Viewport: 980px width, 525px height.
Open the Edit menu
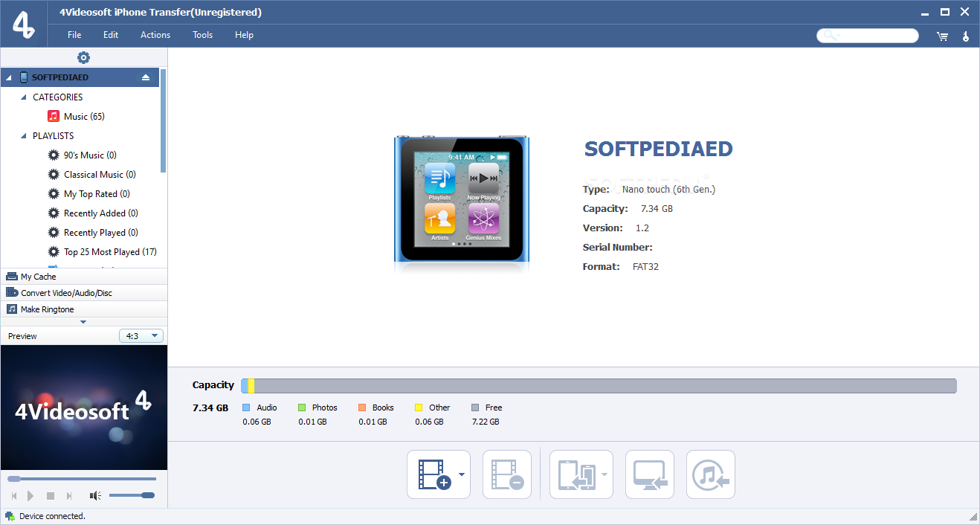(111, 35)
